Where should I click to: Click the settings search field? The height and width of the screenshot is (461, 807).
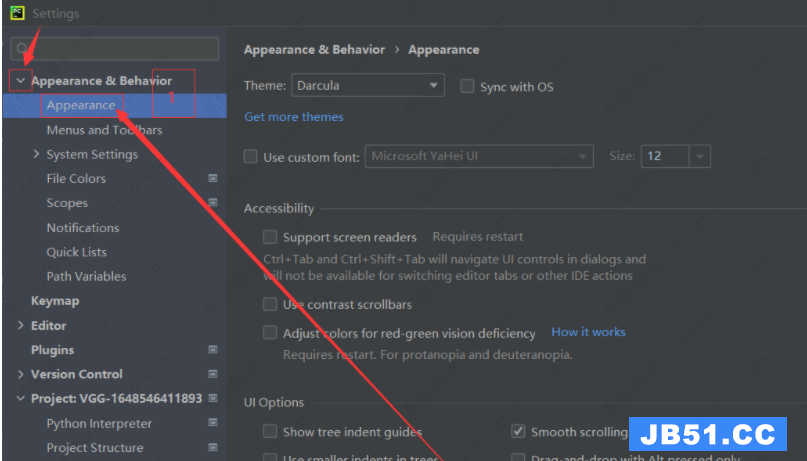pos(120,48)
